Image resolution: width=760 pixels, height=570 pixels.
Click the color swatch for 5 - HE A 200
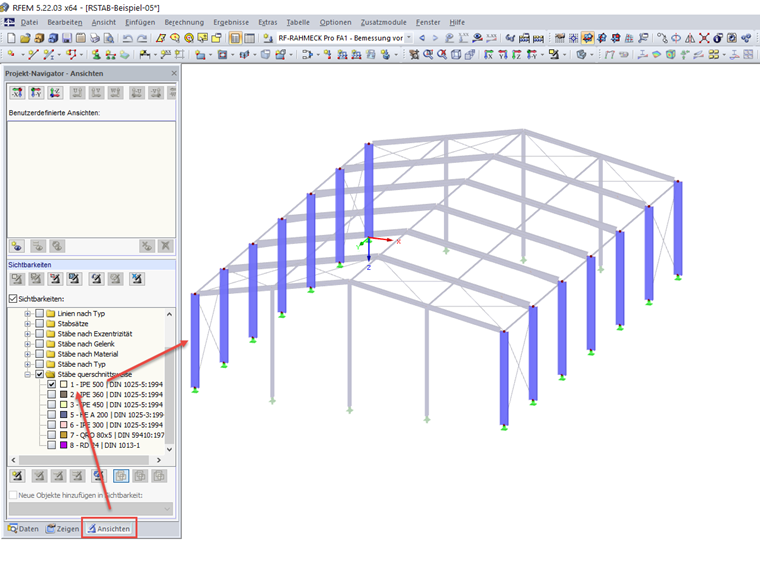[x=63, y=415]
